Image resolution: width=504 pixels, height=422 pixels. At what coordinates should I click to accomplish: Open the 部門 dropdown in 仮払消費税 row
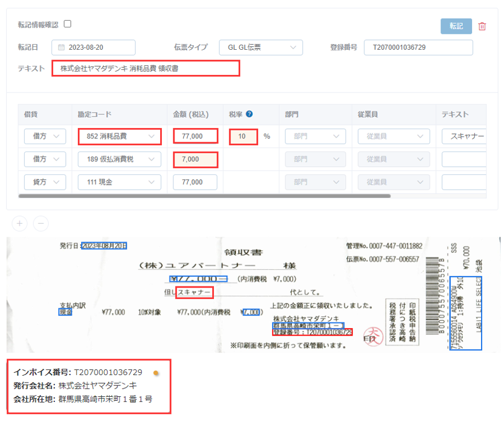coord(315,159)
